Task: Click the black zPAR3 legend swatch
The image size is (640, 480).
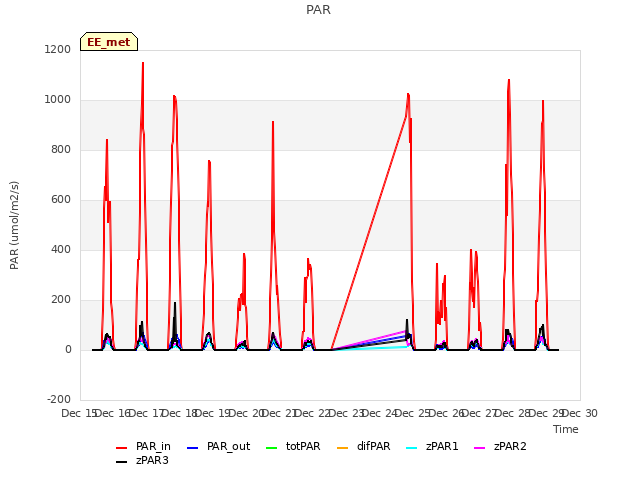Action: [122, 462]
